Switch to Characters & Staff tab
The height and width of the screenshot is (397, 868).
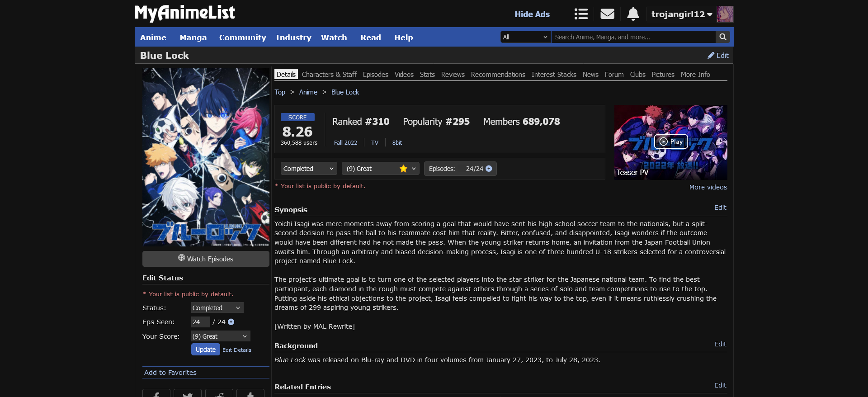coord(329,75)
